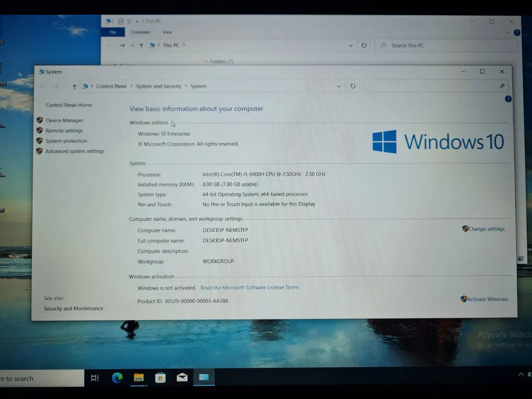Click up arrow in This PC window
532x399 pixels.
[141, 46]
